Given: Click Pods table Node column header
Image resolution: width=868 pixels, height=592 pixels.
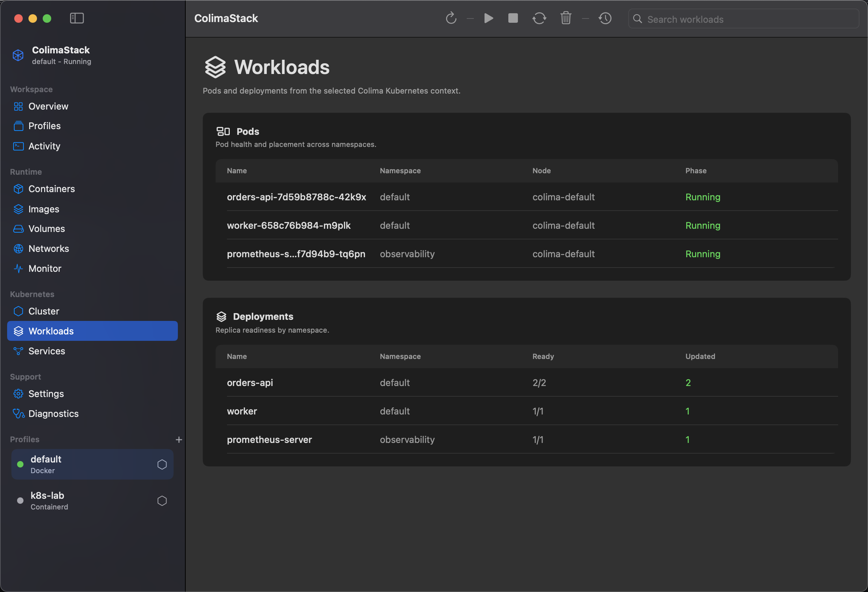Looking at the screenshot, I should pyautogui.click(x=541, y=171).
